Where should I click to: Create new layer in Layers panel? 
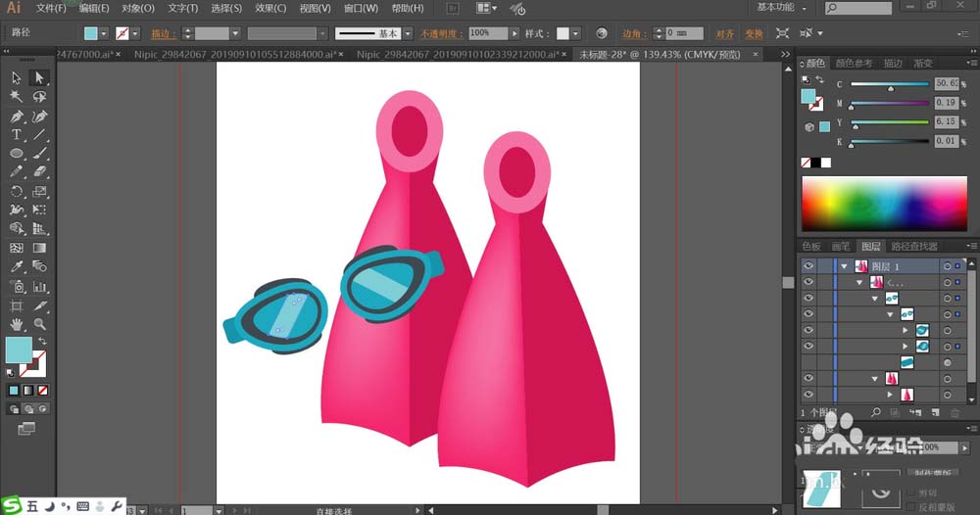click(x=936, y=412)
